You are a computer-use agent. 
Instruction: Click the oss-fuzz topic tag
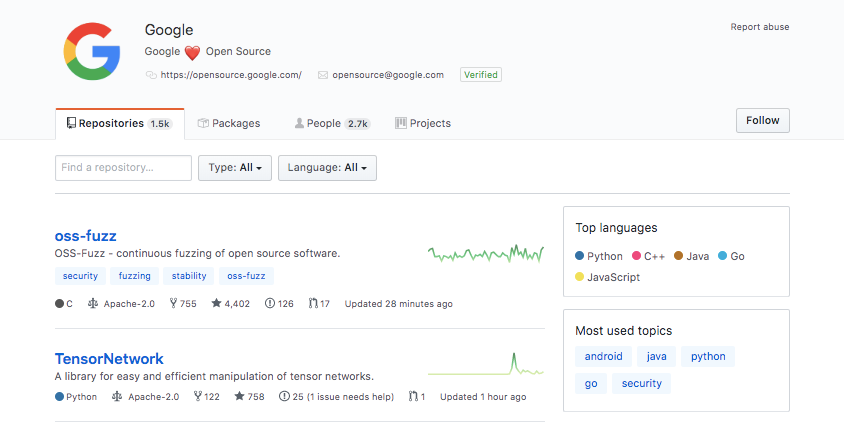tap(246, 276)
